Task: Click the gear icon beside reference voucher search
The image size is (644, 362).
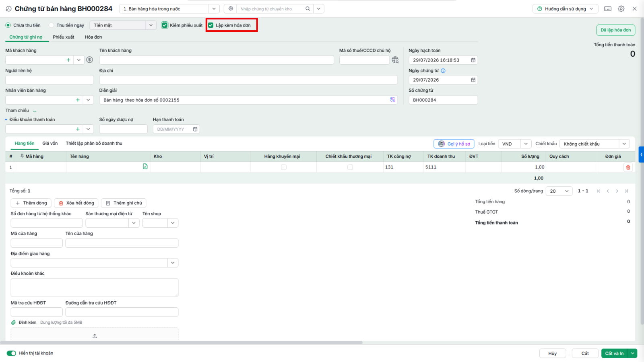Action: click(231, 8)
